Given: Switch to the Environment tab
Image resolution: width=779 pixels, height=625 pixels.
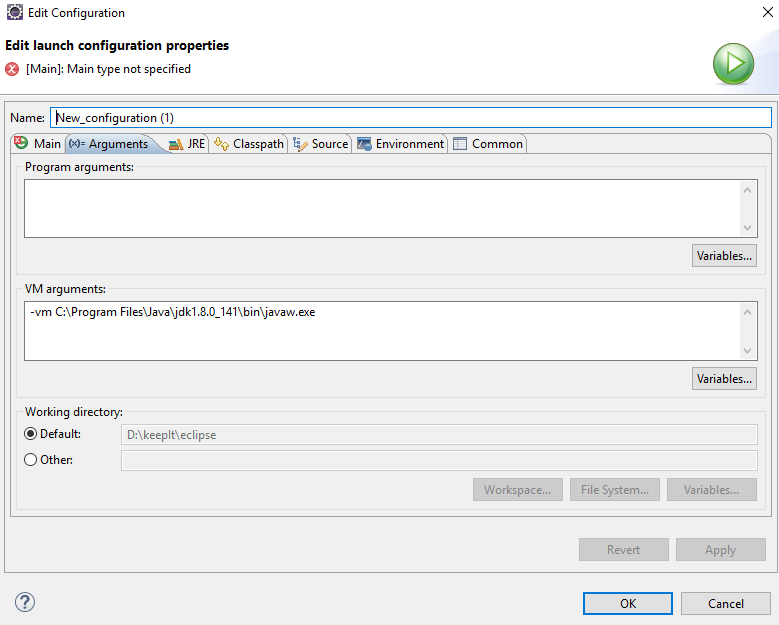Looking at the screenshot, I should [x=400, y=144].
